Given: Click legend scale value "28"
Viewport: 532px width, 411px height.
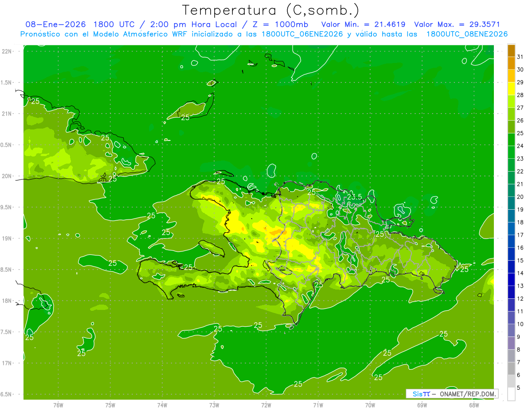Looking at the screenshot, I should pos(520,95).
